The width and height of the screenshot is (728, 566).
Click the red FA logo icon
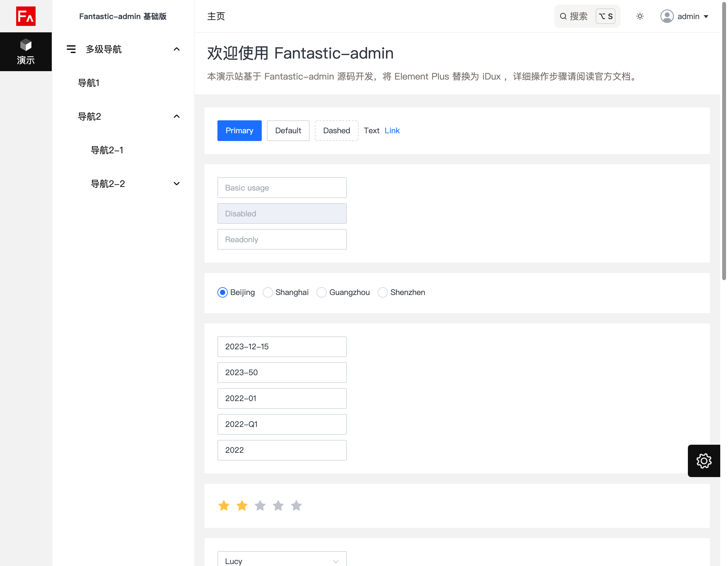[x=26, y=16]
